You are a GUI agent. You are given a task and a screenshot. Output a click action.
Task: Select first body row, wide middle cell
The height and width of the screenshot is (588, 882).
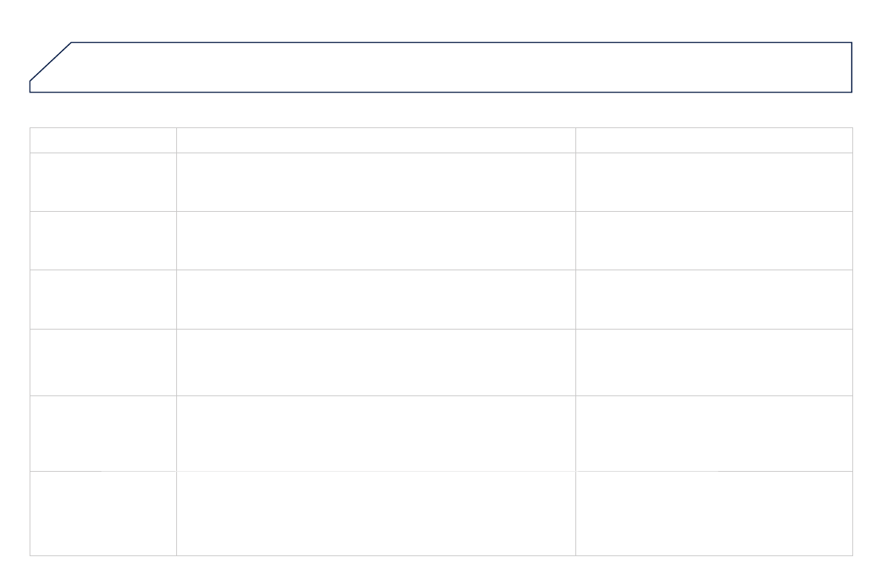376,182
